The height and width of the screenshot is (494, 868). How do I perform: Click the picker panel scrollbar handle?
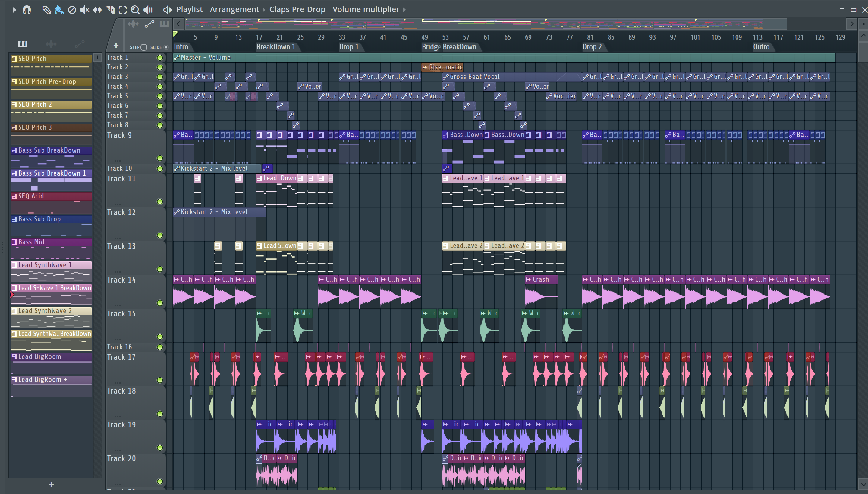click(98, 57)
